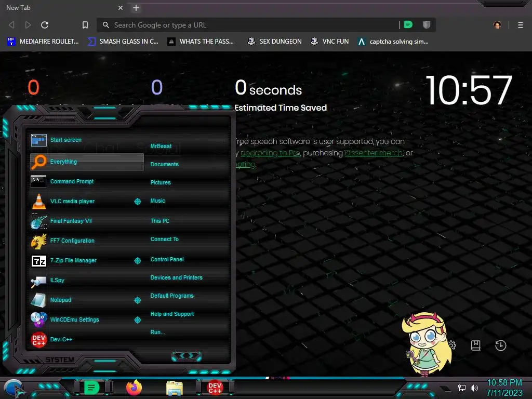Open Control Panel from start menu
The width and height of the screenshot is (532, 399).
tap(167, 260)
